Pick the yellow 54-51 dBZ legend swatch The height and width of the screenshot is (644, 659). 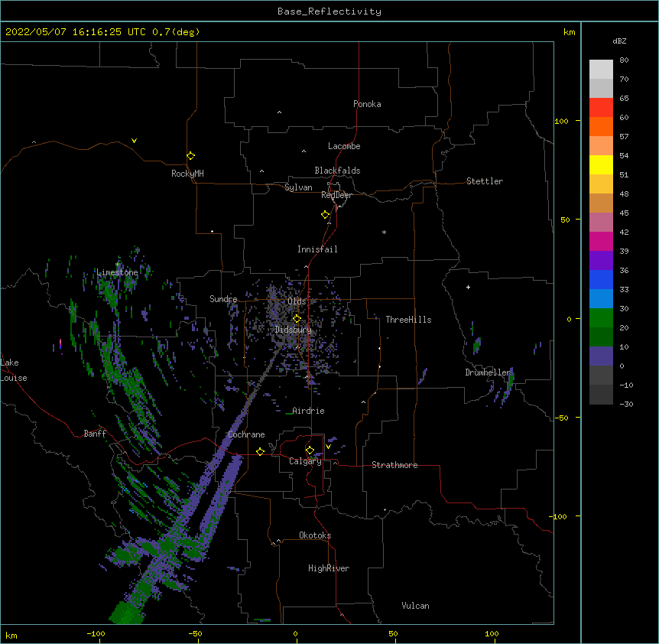(x=601, y=164)
